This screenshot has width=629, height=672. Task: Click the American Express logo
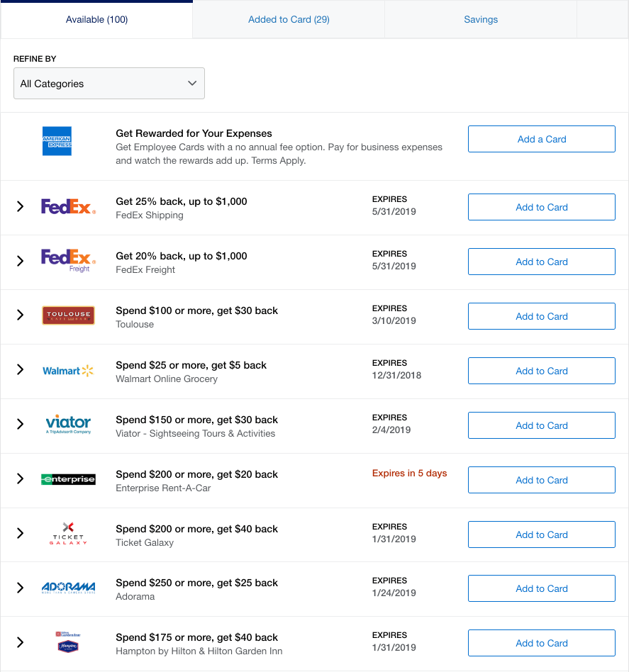(x=57, y=140)
